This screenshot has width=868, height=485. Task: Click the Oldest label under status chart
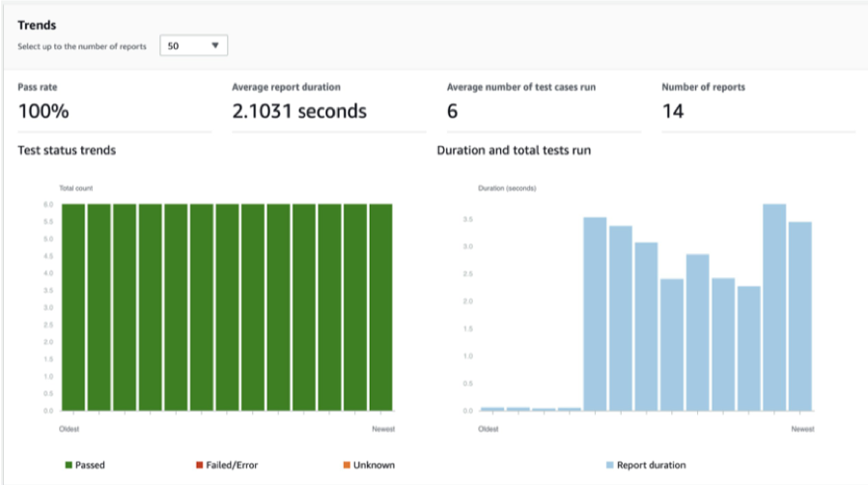70,429
